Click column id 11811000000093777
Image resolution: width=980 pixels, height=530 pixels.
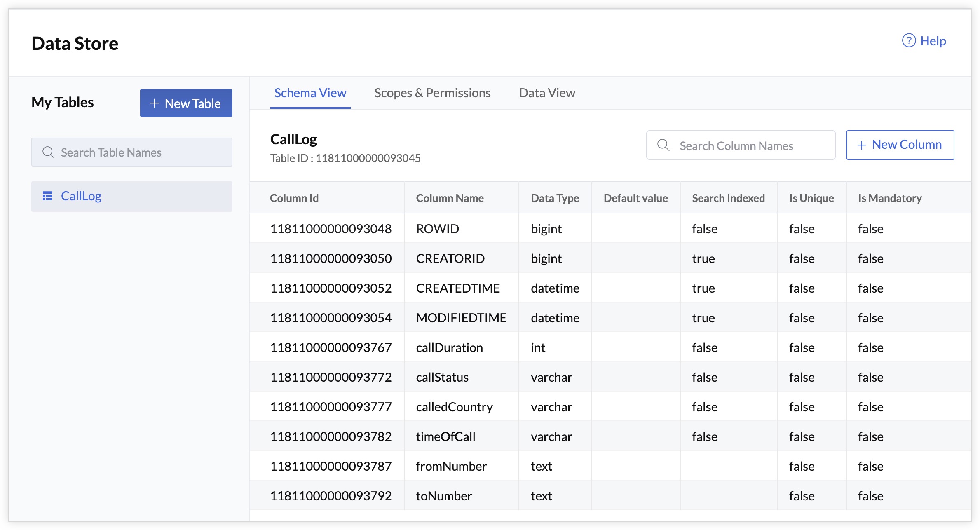coord(331,407)
